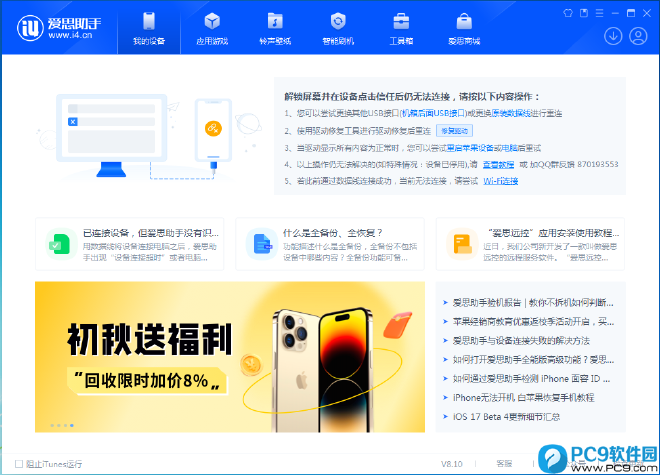This screenshot has height=475, width=660.
Task: Open news 苹果经销商教育优惠返校季活动开启
Action: 533,322
